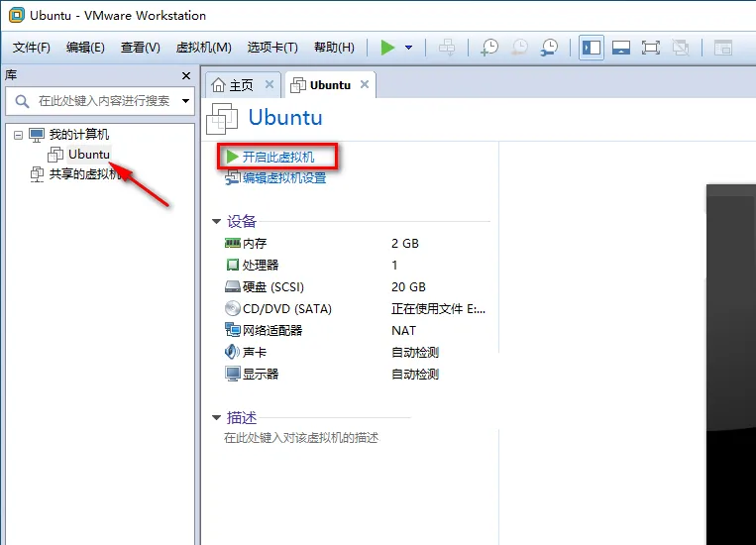The image size is (756, 545).
Task: Take a snapshot using the clock-plus icon
Action: [489, 48]
